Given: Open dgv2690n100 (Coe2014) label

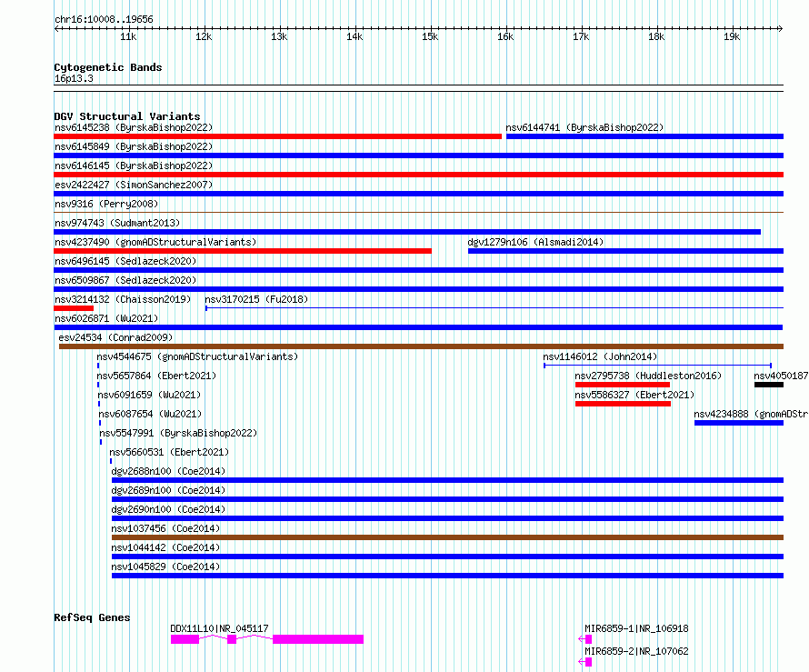Looking at the screenshot, I should pyautogui.click(x=168, y=509).
